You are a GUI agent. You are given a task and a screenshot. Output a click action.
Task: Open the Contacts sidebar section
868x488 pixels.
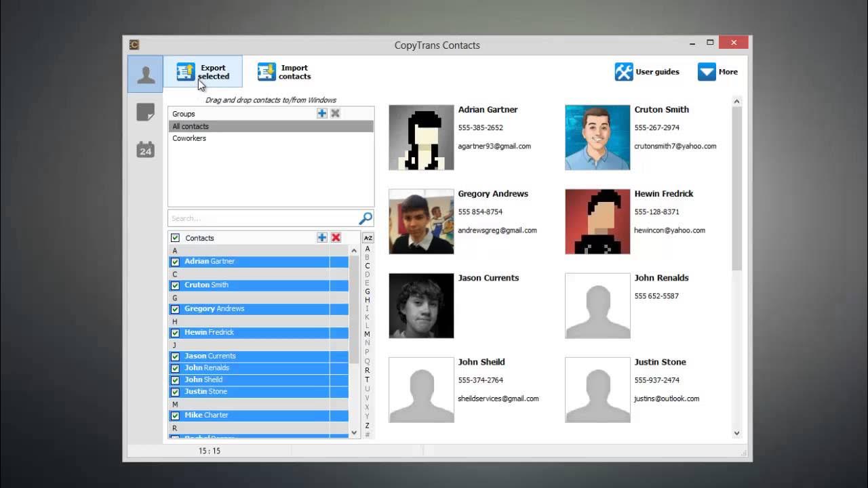(145, 74)
